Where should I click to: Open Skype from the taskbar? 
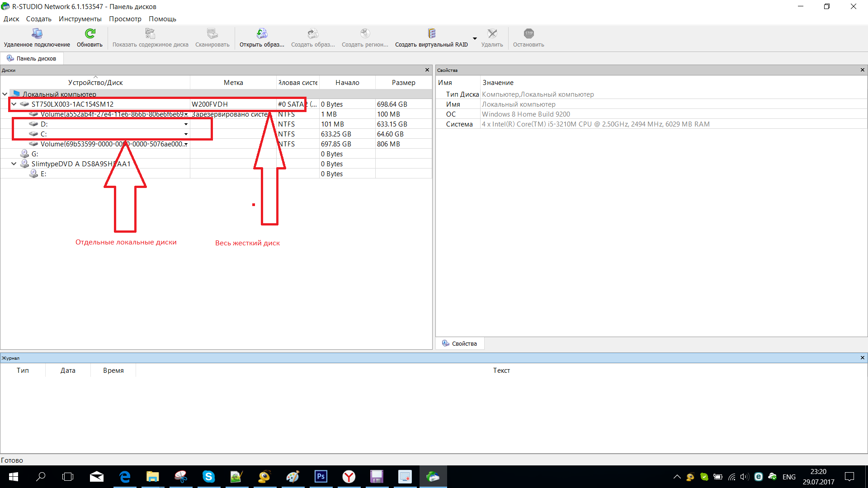point(208,477)
